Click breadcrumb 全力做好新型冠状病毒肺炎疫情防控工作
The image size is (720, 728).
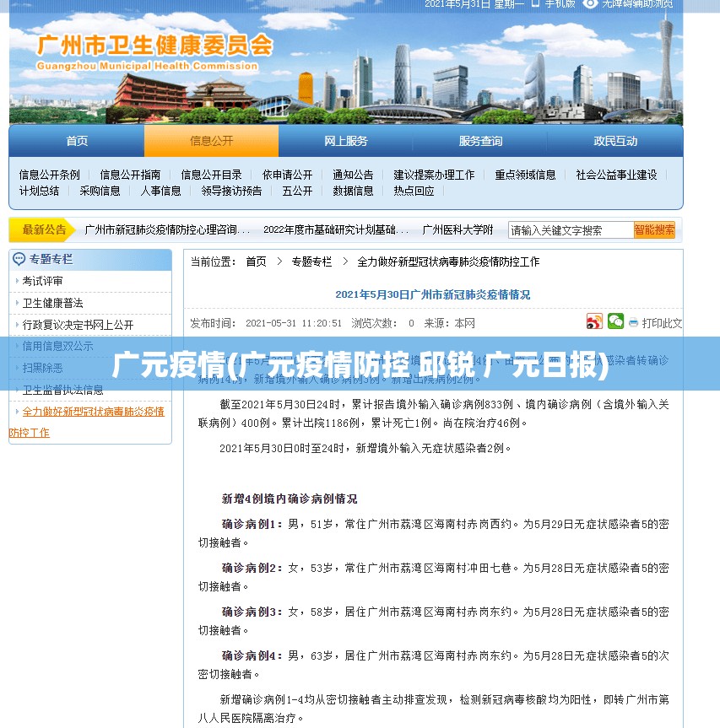(x=448, y=262)
